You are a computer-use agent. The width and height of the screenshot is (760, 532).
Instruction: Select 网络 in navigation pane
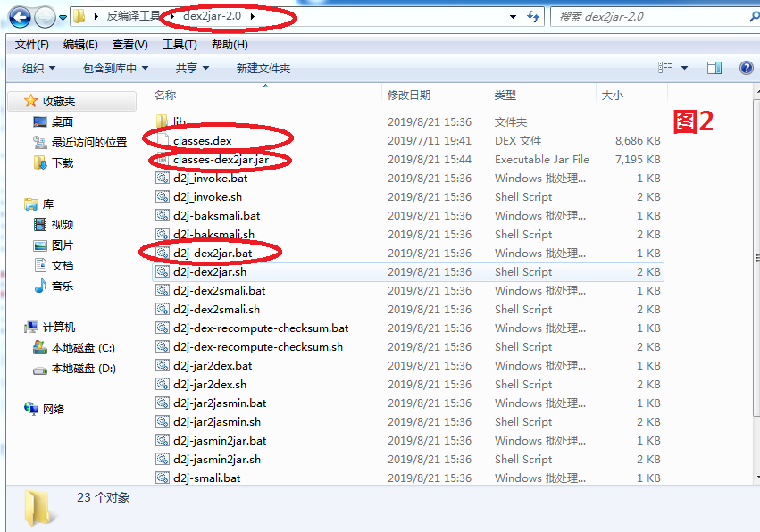54,409
